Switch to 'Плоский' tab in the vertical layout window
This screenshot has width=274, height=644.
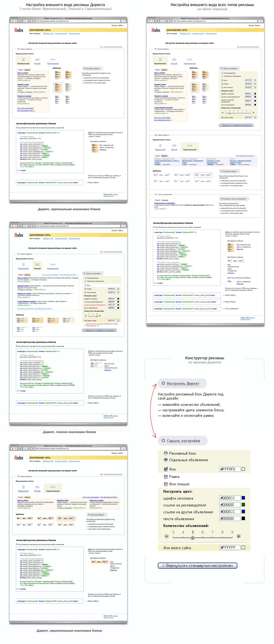[x=37, y=64]
